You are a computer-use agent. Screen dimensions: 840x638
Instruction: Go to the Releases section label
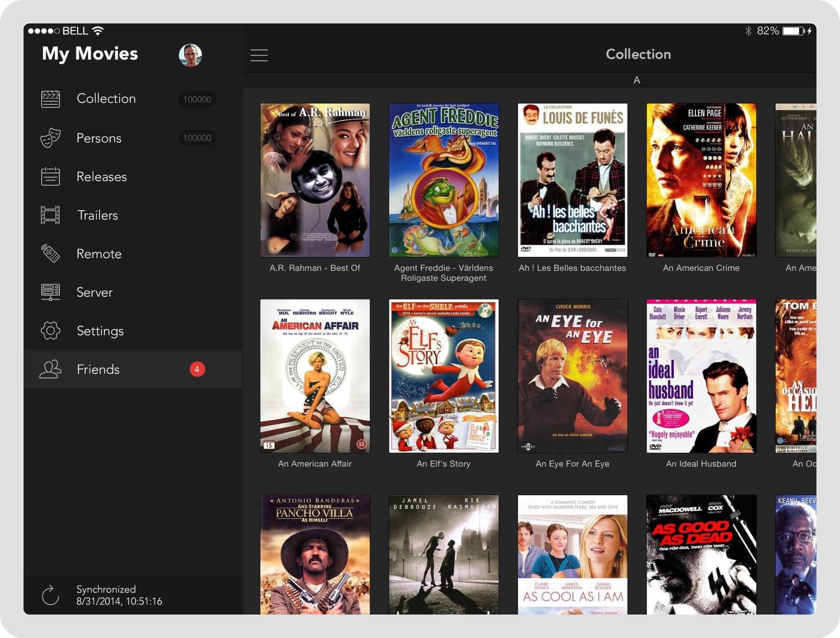coord(101,177)
